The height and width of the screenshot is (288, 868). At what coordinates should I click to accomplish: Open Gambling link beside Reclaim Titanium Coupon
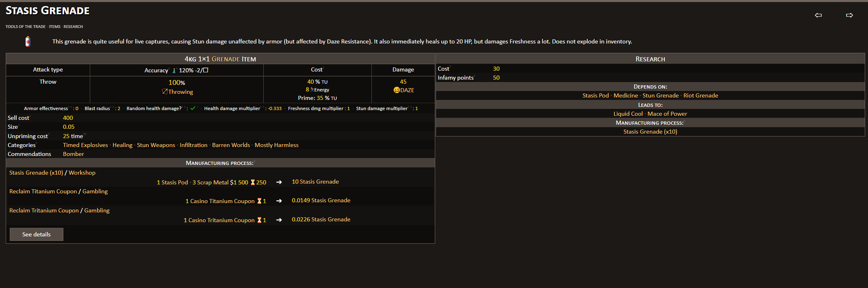95,191
